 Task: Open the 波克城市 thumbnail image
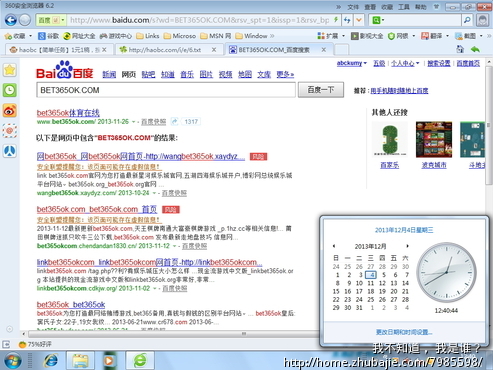pyautogui.click(x=434, y=139)
